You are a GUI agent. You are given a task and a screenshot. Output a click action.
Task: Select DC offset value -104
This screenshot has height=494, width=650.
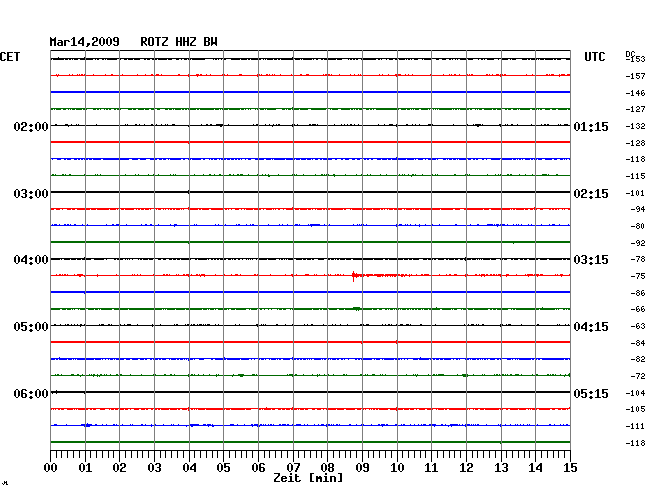(x=635, y=393)
